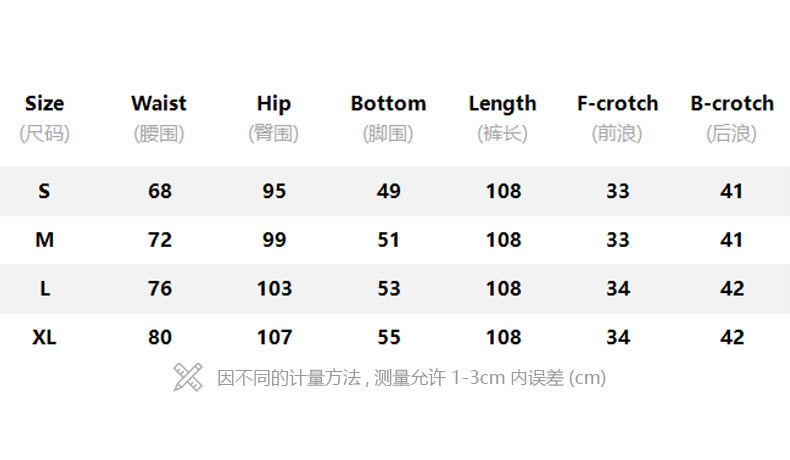Select the L size row label
The height and width of the screenshot is (460, 790).
(44, 289)
